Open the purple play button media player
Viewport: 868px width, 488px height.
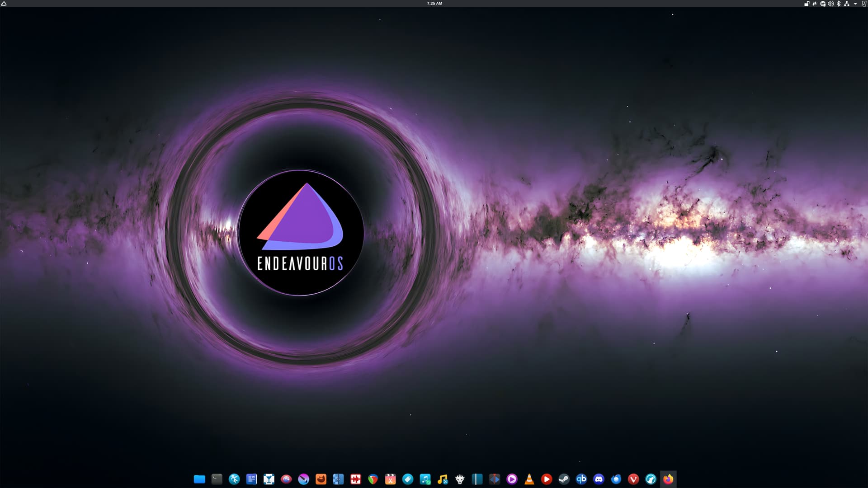(512, 479)
